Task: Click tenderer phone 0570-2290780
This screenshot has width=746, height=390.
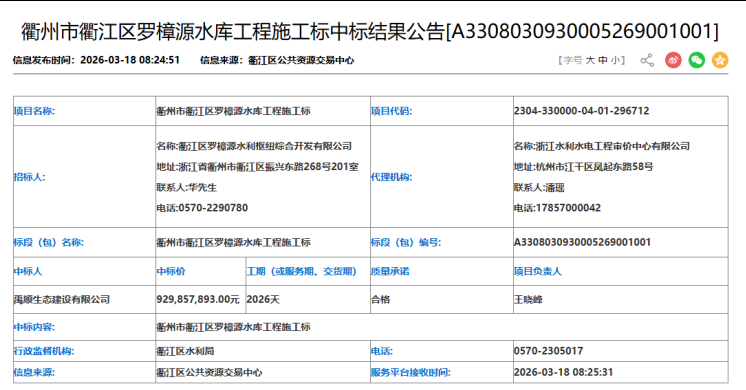Action: 213,208
